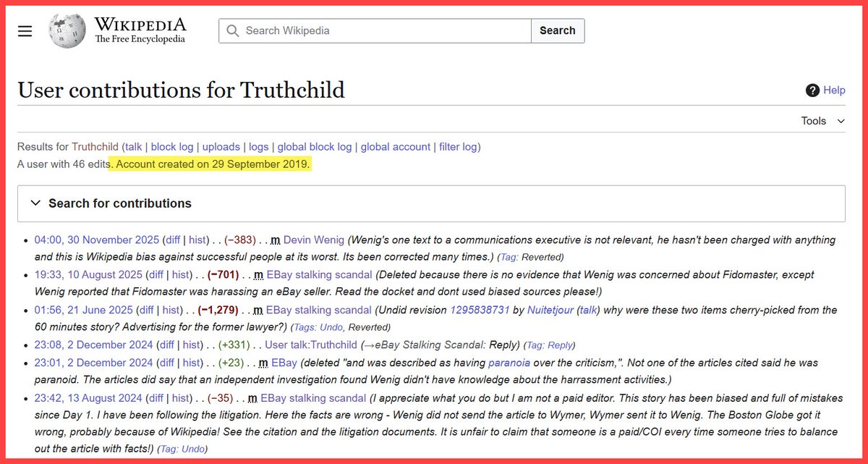Open the Tags link in 21 June 2025 row

point(305,327)
